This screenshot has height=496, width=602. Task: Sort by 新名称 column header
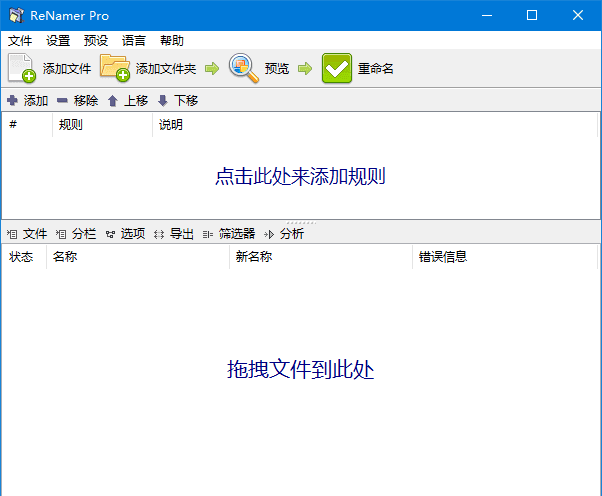321,256
